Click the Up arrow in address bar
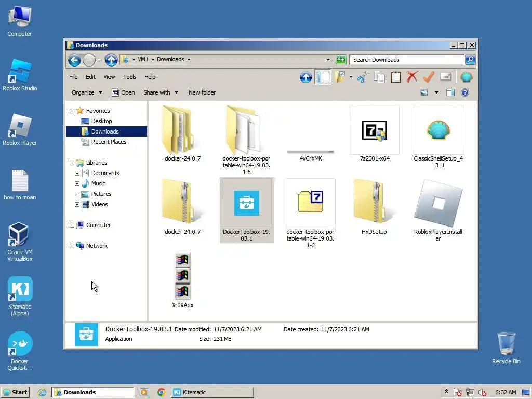 pyautogui.click(x=111, y=60)
